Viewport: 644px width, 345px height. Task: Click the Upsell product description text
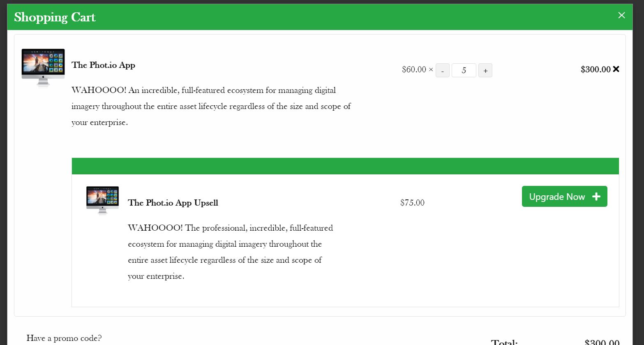[x=230, y=252]
